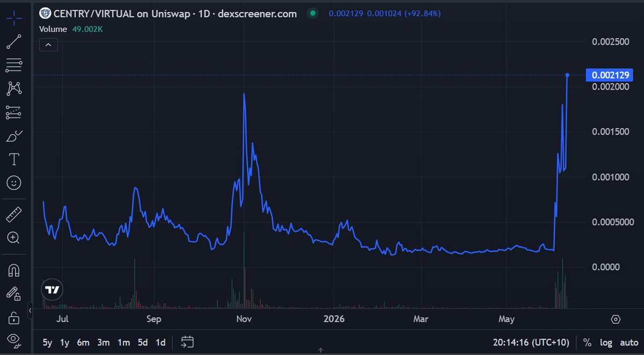Viewport: 644px width, 355px height.
Task: Open the go-to-date calendar
Action: pos(187,342)
